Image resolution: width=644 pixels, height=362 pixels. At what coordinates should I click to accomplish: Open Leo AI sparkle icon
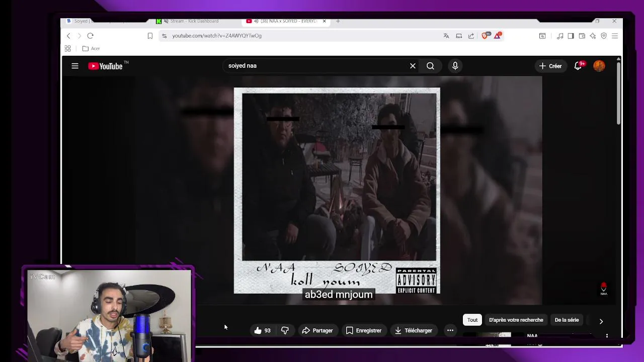point(593,36)
